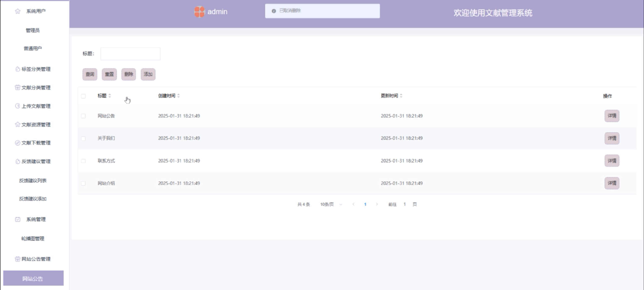
Task: Click the next page arrow in pagination
Action: 377,204
